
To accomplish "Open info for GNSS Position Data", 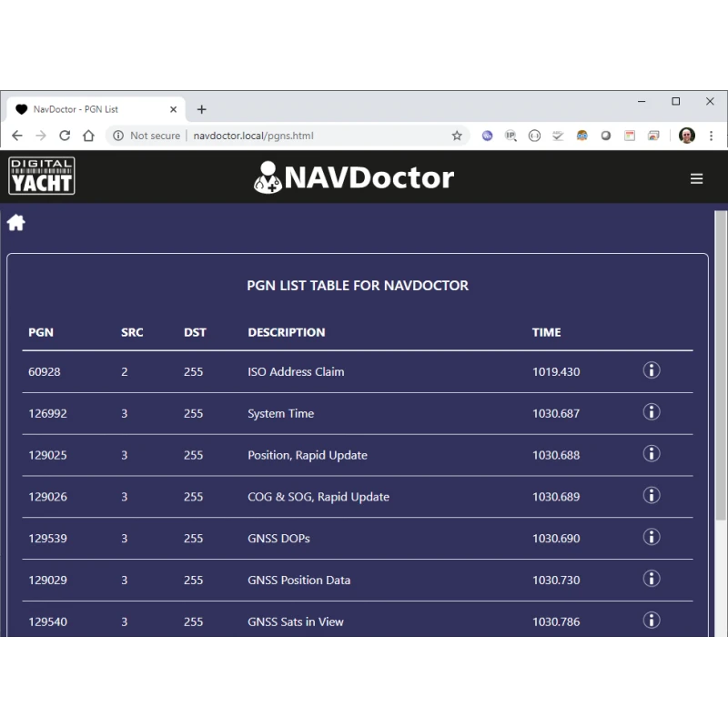I will point(651,579).
